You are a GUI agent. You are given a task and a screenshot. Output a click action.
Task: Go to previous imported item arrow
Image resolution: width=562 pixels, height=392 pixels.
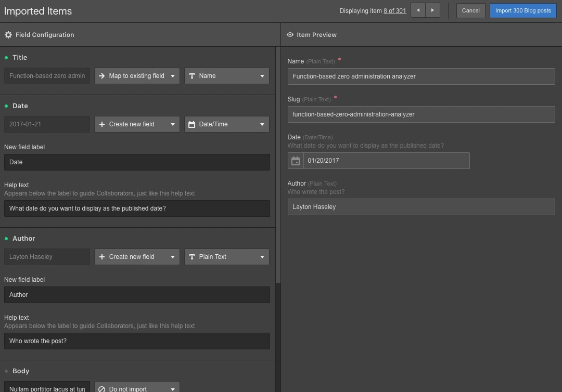[x=418, y=10]
